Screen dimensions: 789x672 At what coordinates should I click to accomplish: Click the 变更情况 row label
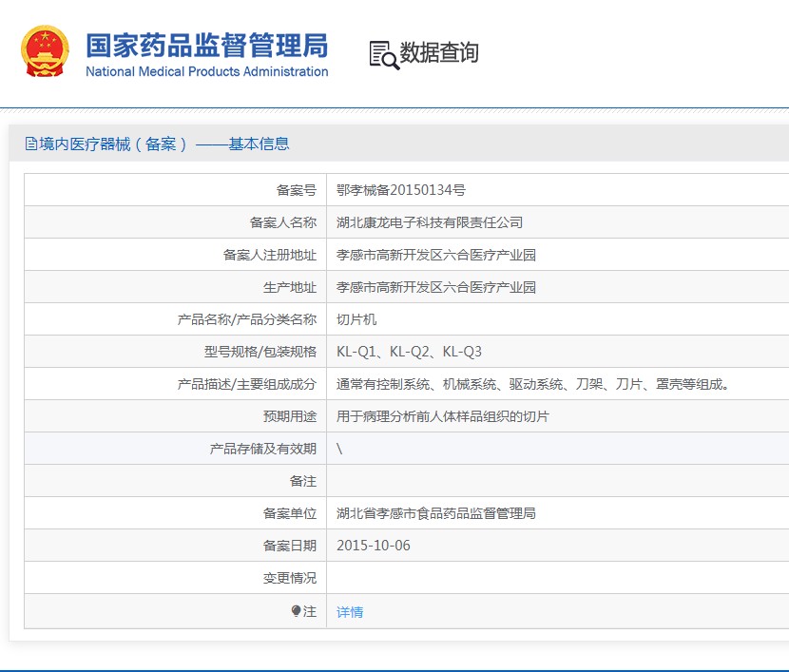click(x=290, y=578)
